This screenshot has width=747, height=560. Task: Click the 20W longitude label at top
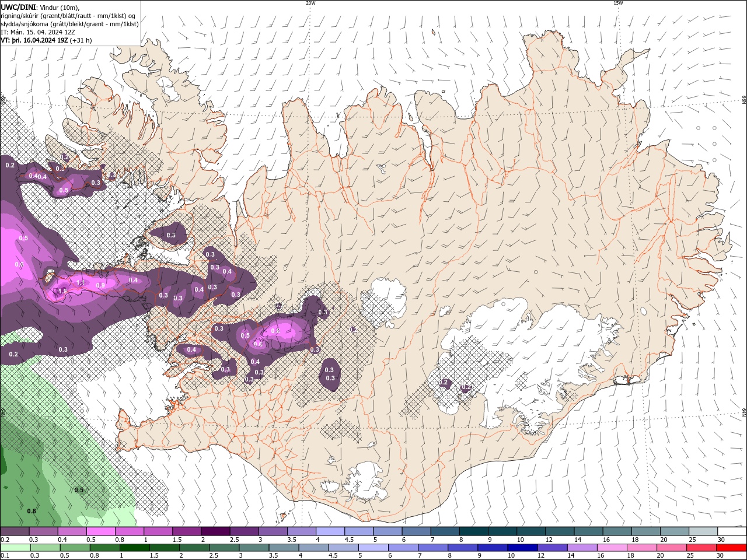click(x=310, y=3)
